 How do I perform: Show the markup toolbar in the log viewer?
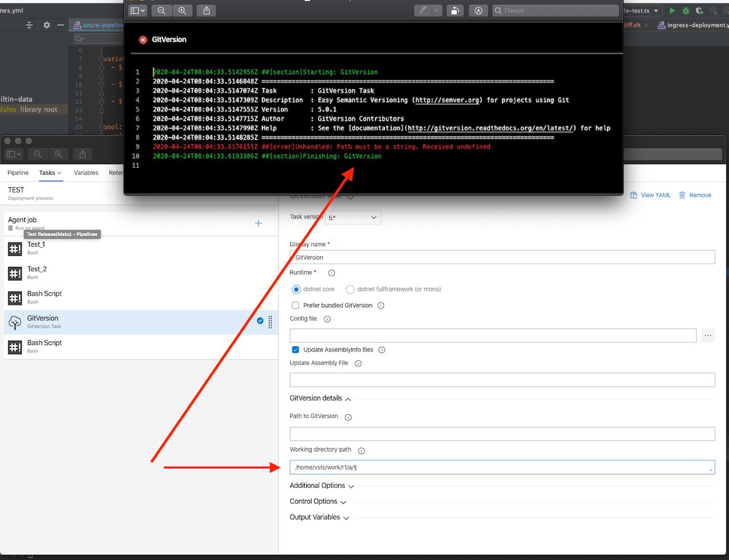click(478, 10)
